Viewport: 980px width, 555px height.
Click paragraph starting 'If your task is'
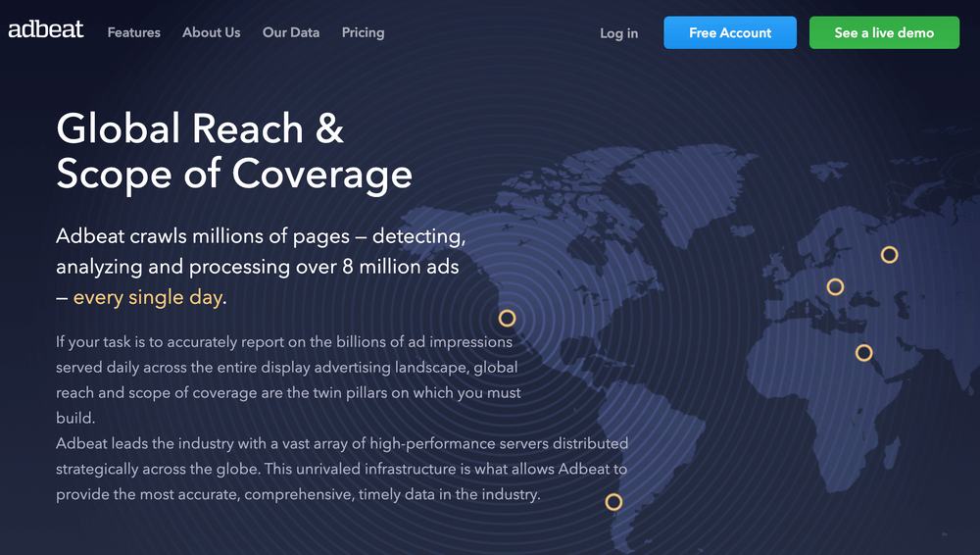288,379
